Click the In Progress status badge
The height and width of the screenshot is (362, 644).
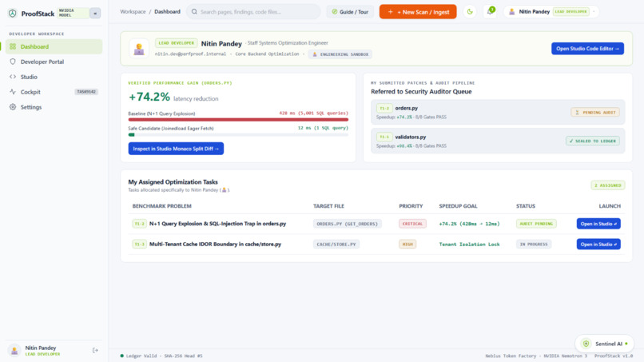click(534, 244)
